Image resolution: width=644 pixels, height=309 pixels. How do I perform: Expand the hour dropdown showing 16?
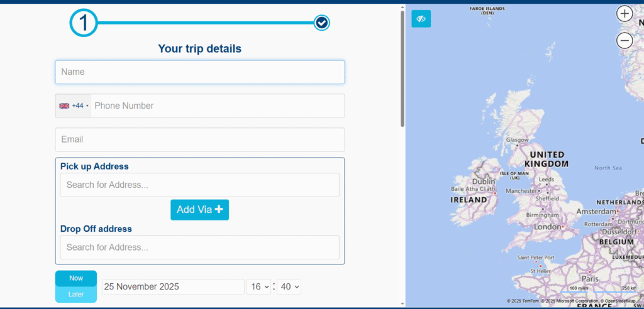[258, 286]
